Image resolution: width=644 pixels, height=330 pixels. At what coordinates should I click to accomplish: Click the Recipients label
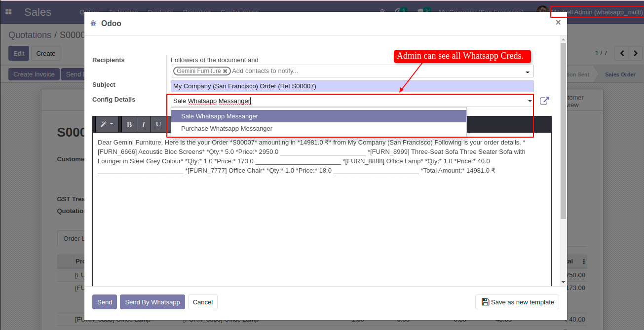109,60
